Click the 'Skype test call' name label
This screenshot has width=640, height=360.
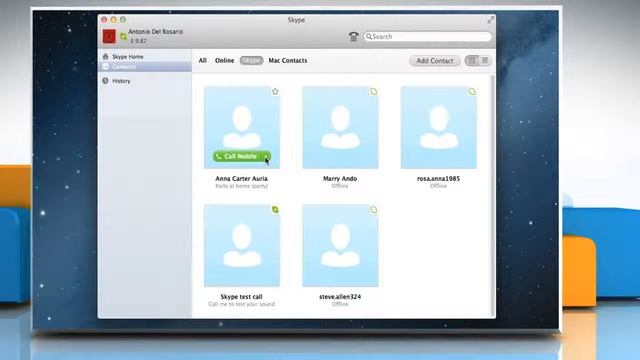[241, 297]
